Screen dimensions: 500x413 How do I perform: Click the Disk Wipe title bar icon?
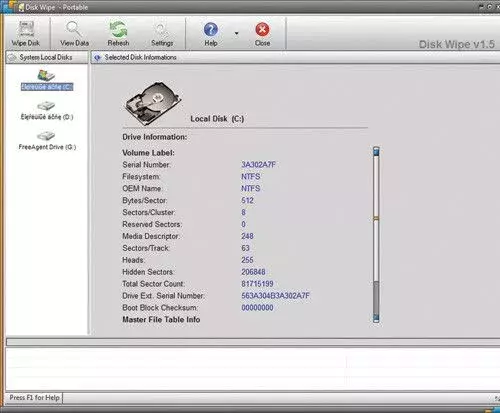(x=21, y=7)
